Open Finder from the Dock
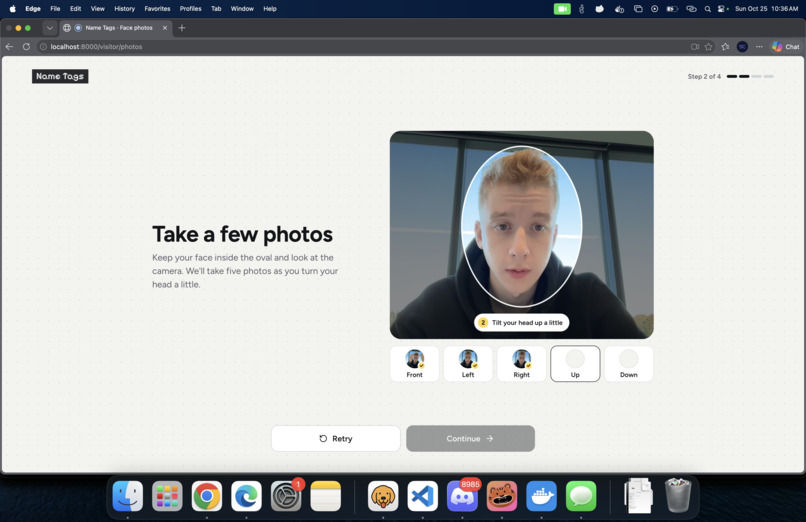806x522 pixels. (x=127, y=496)
